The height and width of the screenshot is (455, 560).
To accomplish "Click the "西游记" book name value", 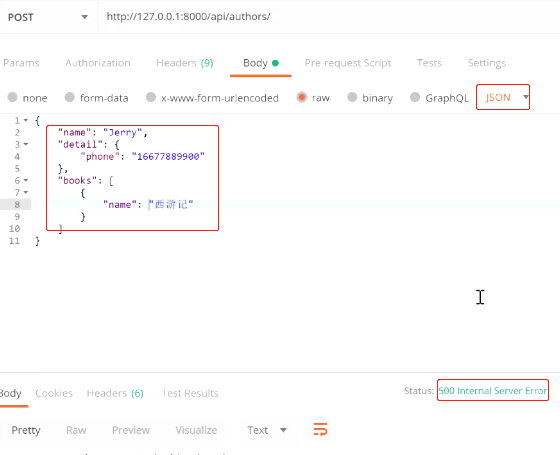I will click(x=171, y=204).
